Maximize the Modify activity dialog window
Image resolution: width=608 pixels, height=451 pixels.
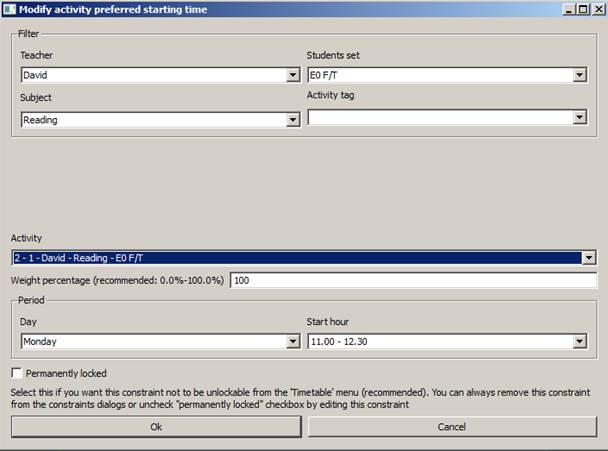(x=582, y=9)
